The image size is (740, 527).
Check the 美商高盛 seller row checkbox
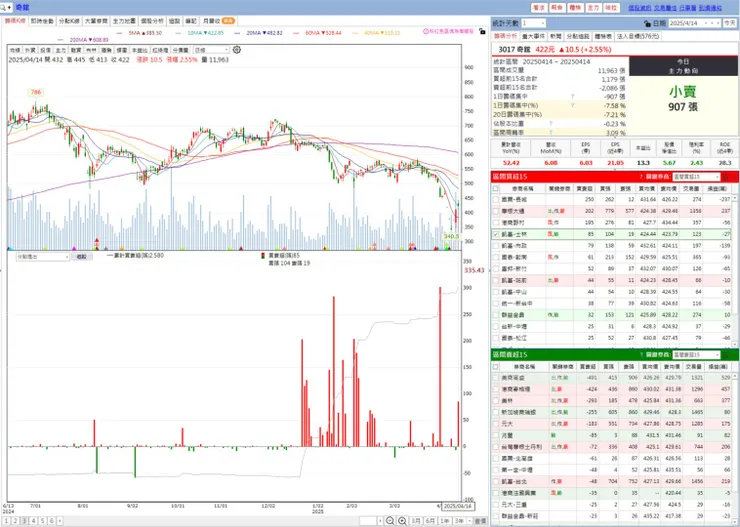[496, 377]
